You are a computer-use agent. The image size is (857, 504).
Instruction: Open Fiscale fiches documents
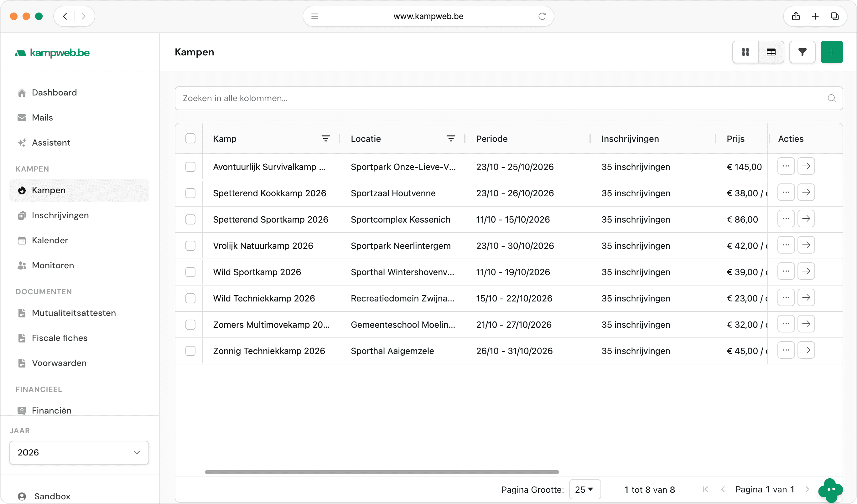pos(79,338)
